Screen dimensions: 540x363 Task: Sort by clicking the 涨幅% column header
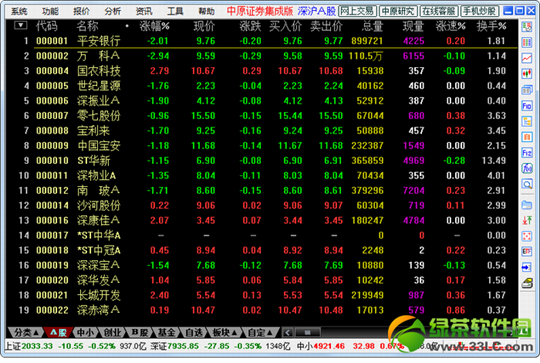155,26
